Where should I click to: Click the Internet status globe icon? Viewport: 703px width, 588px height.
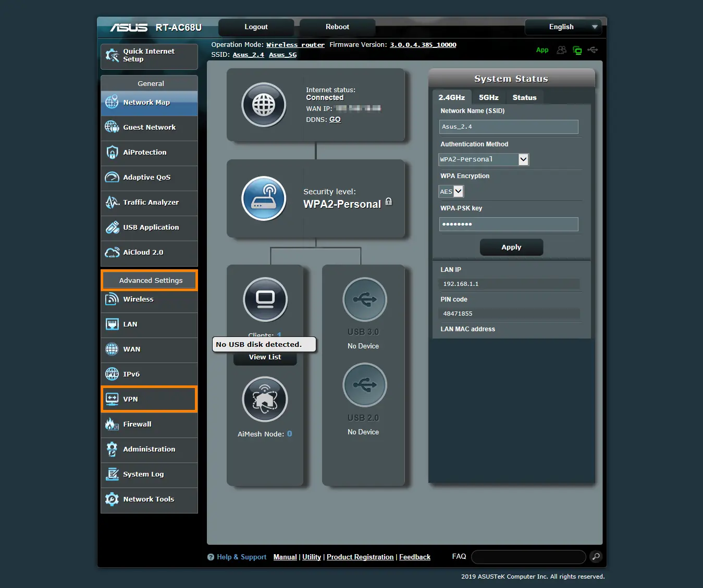tap(264, 105)
